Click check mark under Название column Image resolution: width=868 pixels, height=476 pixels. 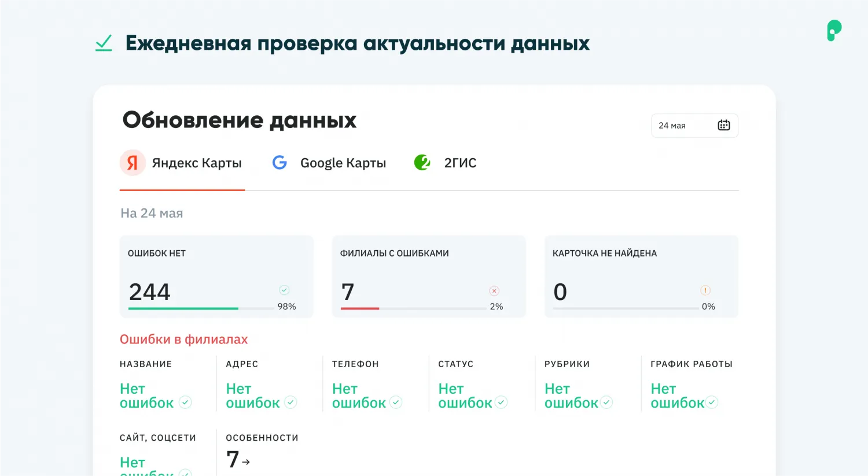coord(185,402)
